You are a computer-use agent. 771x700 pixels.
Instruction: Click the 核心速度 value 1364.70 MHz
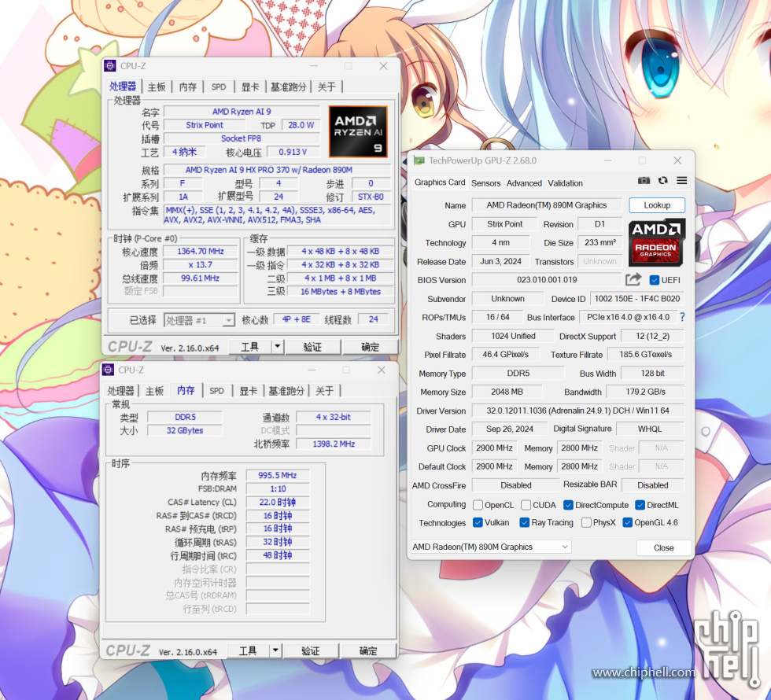tap(201, 251)
